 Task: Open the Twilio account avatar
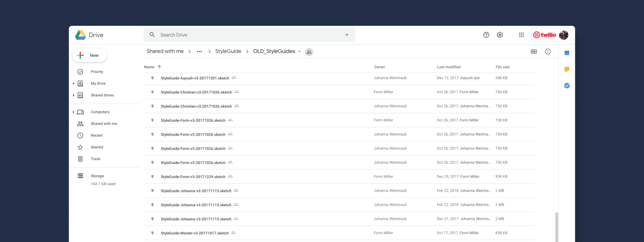[x=563, y=35]
